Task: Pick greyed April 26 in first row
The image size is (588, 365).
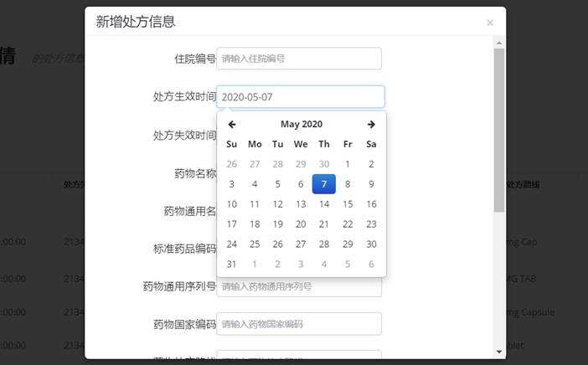Action: click(232, 164)
